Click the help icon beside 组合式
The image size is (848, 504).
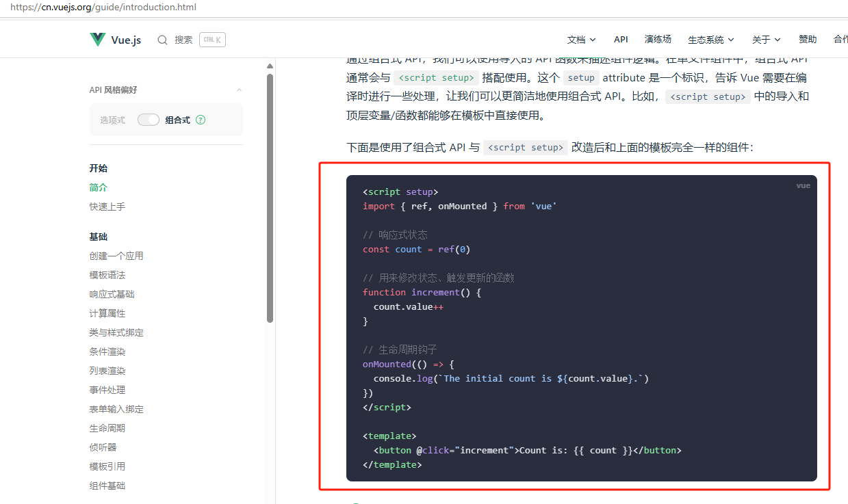tap(200, 119)
